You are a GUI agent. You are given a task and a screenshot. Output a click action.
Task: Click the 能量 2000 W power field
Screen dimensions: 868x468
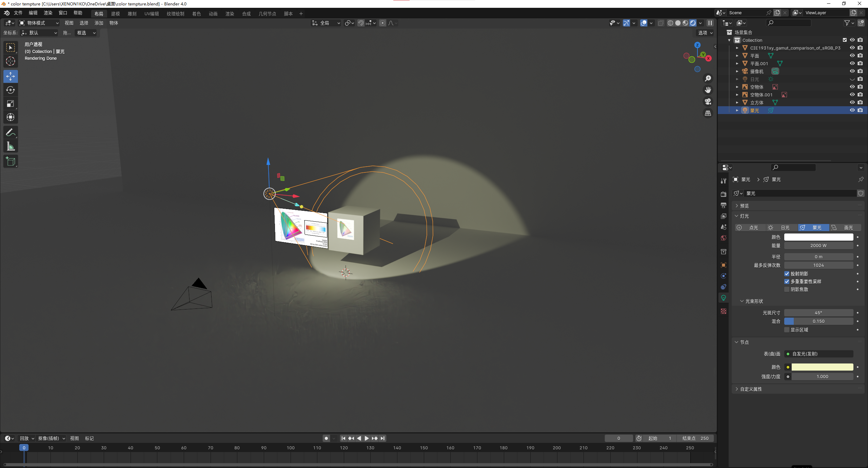[818, 246]
